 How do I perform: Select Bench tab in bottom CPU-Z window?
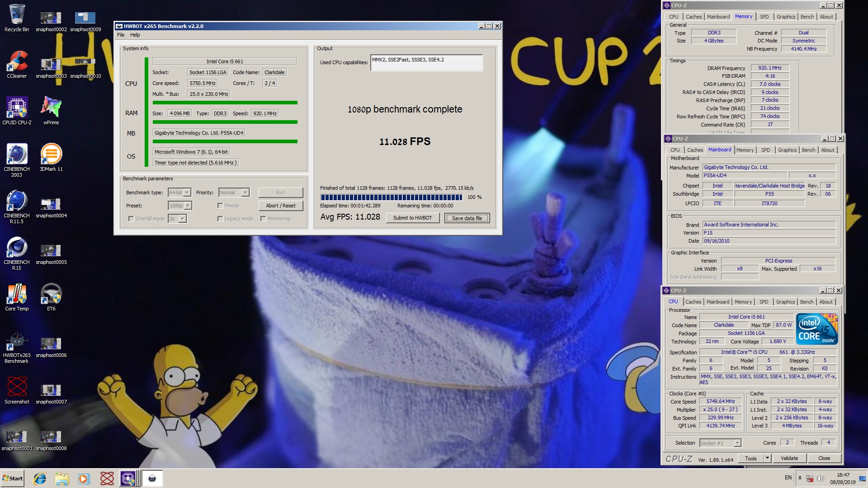click(807, 302)
